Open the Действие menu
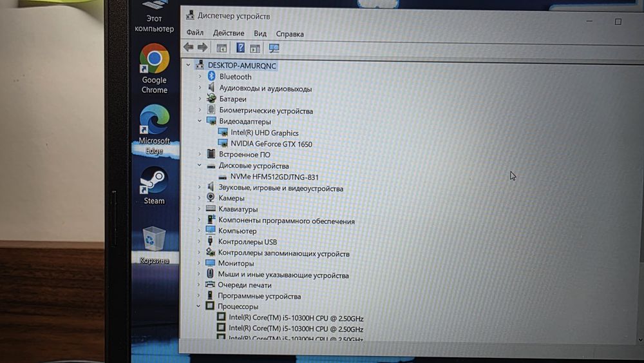The image size is (644, 363). point(229,33)
